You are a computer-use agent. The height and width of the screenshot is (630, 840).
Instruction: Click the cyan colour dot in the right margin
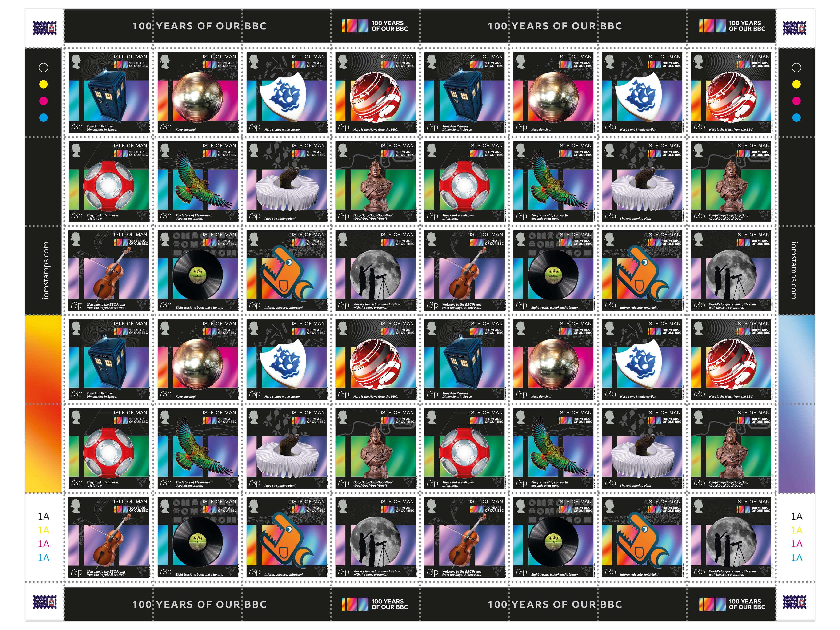pyautogui.click(x=796, y=117)
